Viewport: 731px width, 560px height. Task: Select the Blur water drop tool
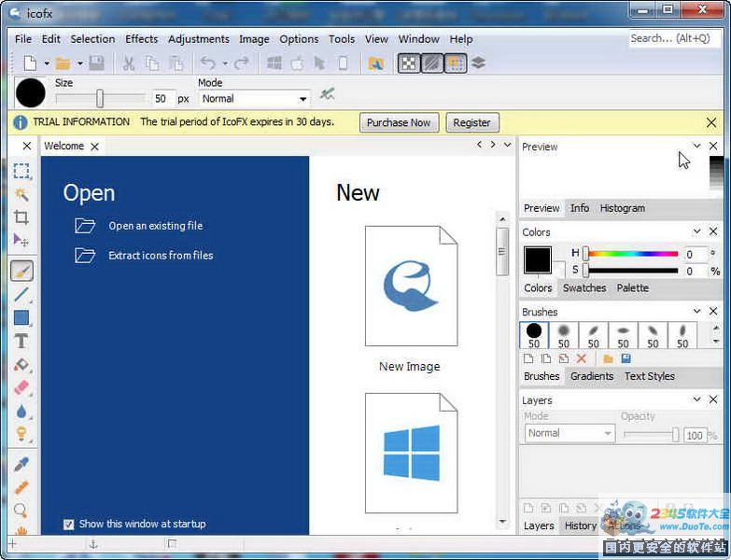(x=21, y=412)
